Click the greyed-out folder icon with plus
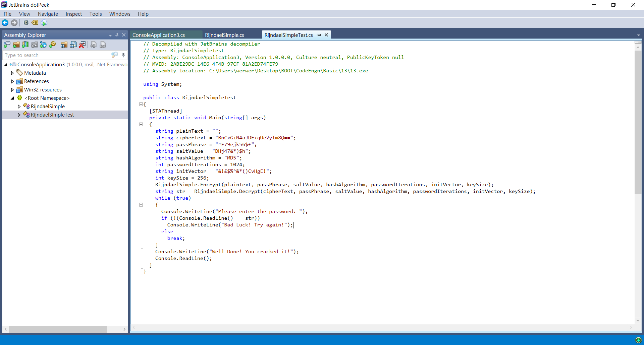Image resolution: width=644 pixels, height=345 pixels. tap(34, 45)
